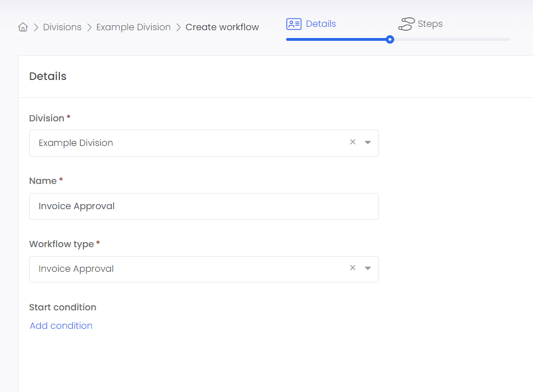Select the Details tab label

pos(321,23)
